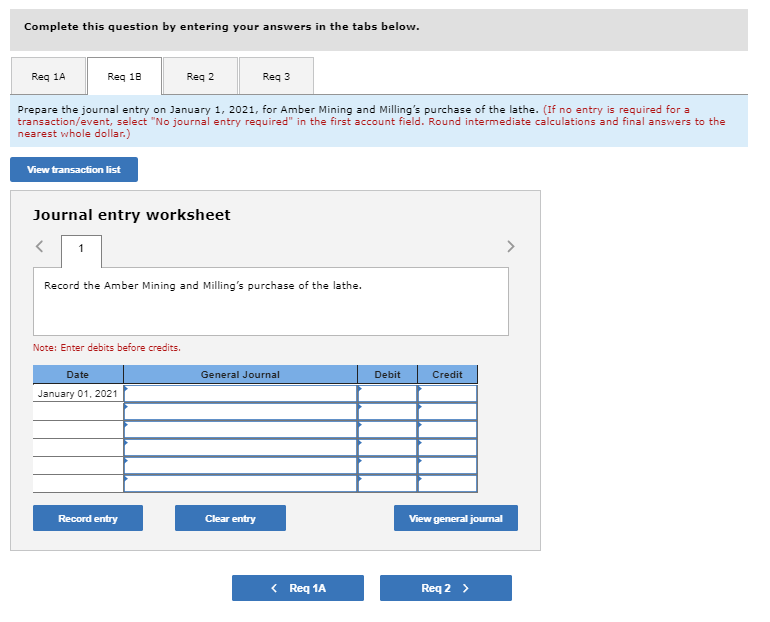Open last row General Journal account field
The height and width of the screenshot is (622, 770).
pyautogui.click(x=240, y=484)
